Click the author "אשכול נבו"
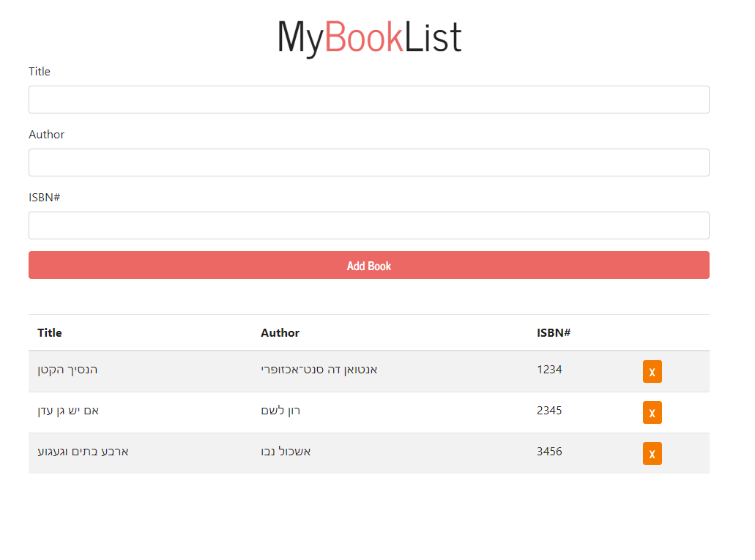The width and height of the screenshot is (755, 560). tap(285, 452)
